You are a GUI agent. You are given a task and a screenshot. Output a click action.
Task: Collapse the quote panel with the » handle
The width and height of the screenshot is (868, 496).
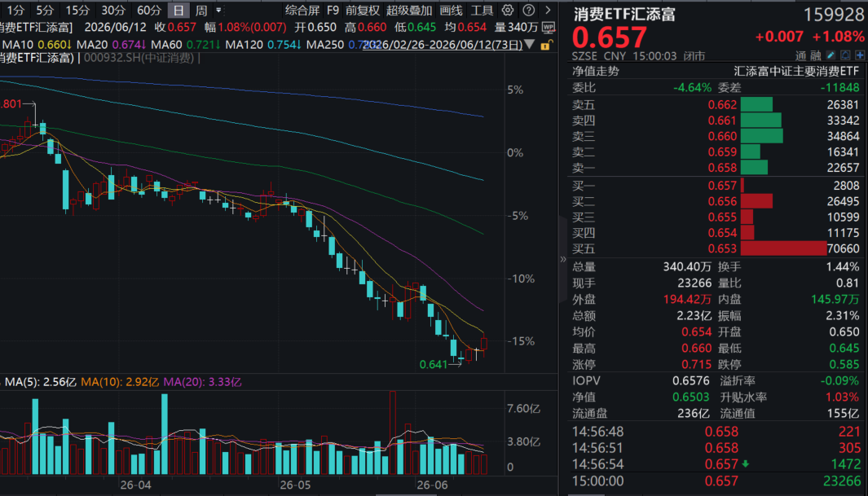coord(563,259)
